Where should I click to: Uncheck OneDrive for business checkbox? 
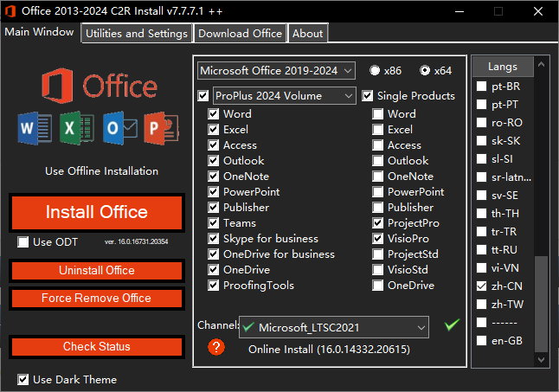(x=214, y=254)
